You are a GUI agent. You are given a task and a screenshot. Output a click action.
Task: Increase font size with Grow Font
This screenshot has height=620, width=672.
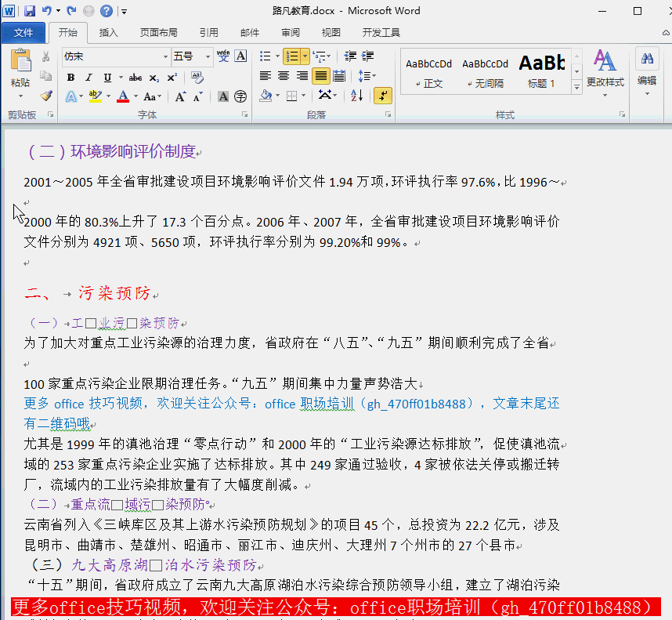click(180, 96)
